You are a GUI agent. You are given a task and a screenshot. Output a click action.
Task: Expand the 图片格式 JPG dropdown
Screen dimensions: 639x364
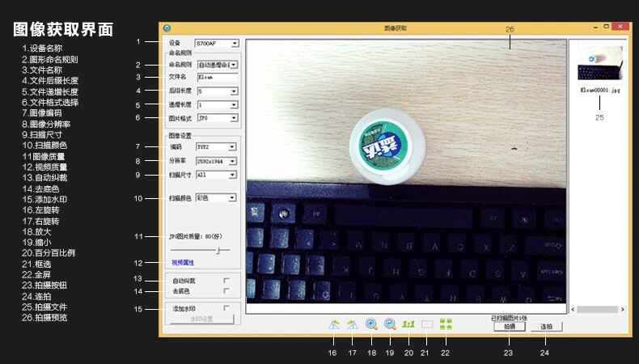[218, 118]
